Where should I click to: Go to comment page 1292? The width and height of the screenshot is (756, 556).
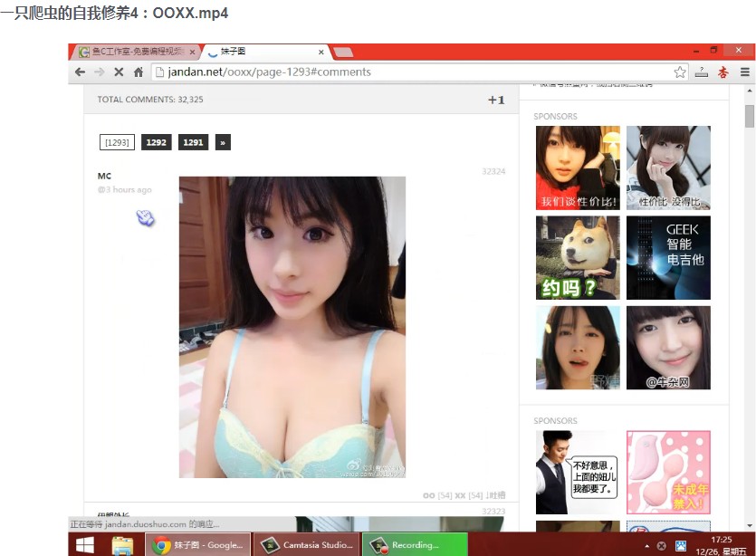[157, 142]
